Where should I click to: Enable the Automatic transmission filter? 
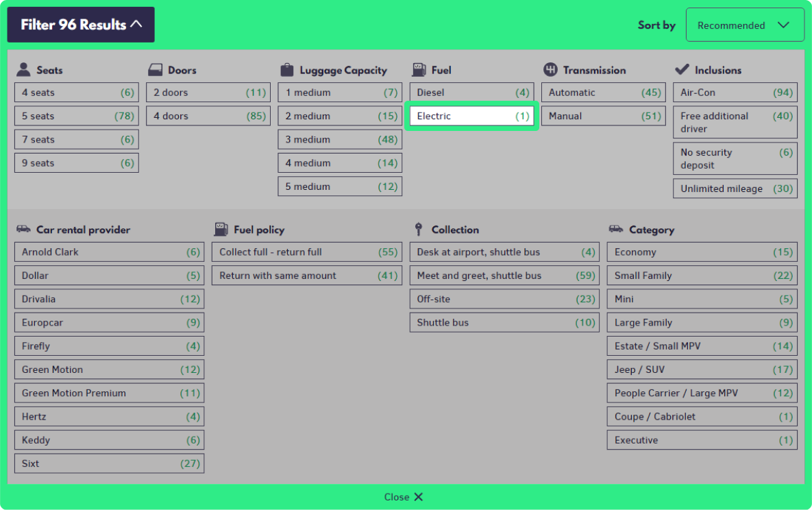coord(604,93)
